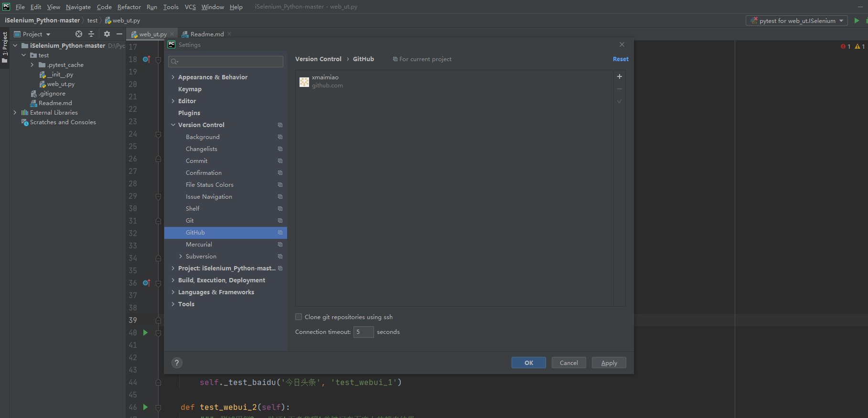
Task: Open Project panel gear options
Action: (107, 34)
